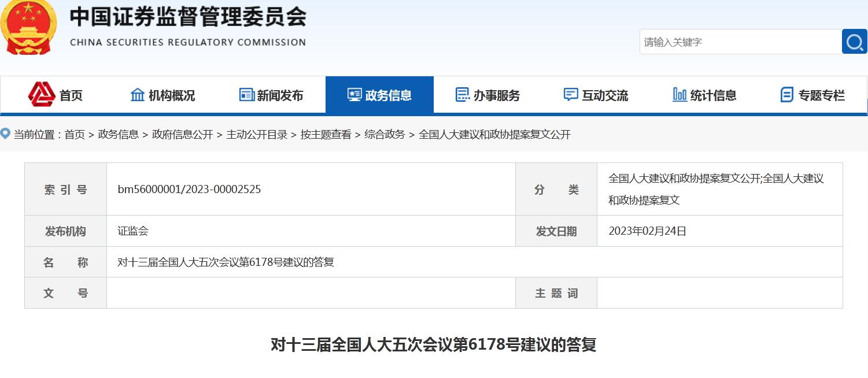Open the 新闻发布 navigation tab
The height and width of the screenshot is (378, 868).
click(x=271, y=95)
